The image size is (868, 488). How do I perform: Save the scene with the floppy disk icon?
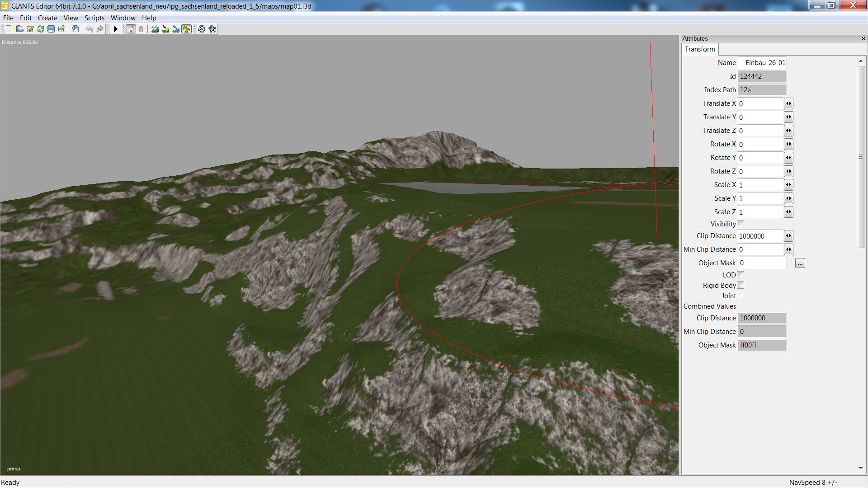51,29
